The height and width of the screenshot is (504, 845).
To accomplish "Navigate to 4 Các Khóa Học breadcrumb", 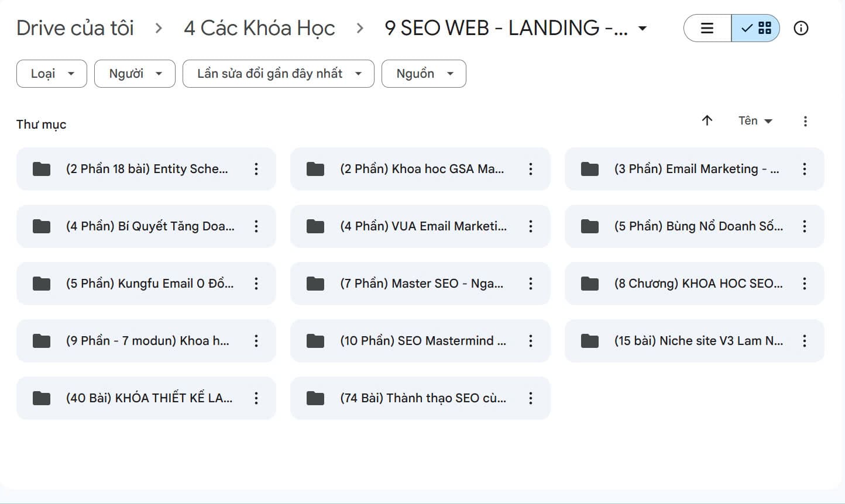I will 259,28.
